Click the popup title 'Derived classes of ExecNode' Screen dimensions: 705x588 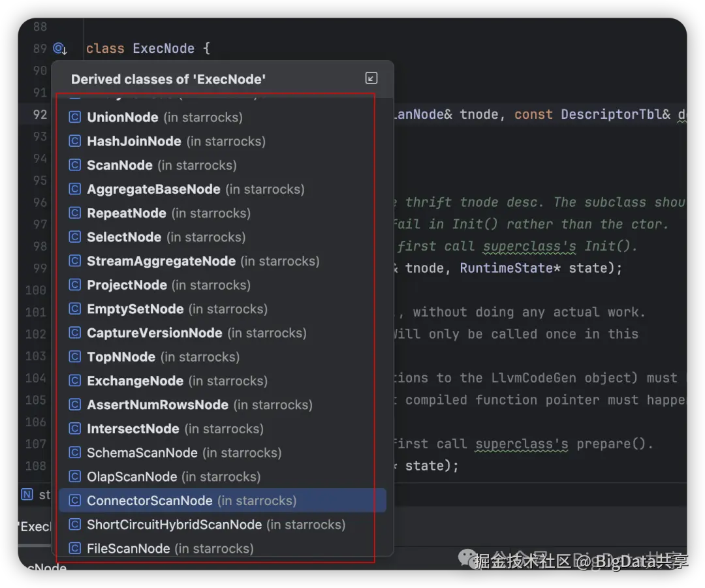point(168,79)
